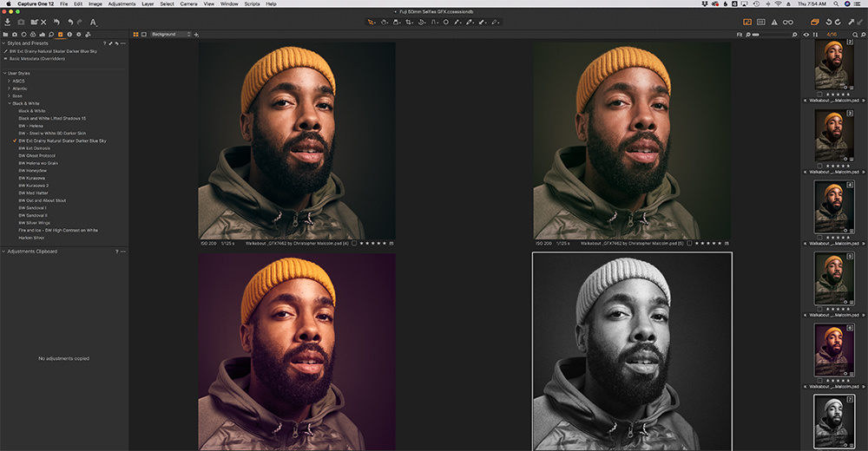Click the exposure warning triangle icon
Screen dimensions: 868x451
coord(774,21)
